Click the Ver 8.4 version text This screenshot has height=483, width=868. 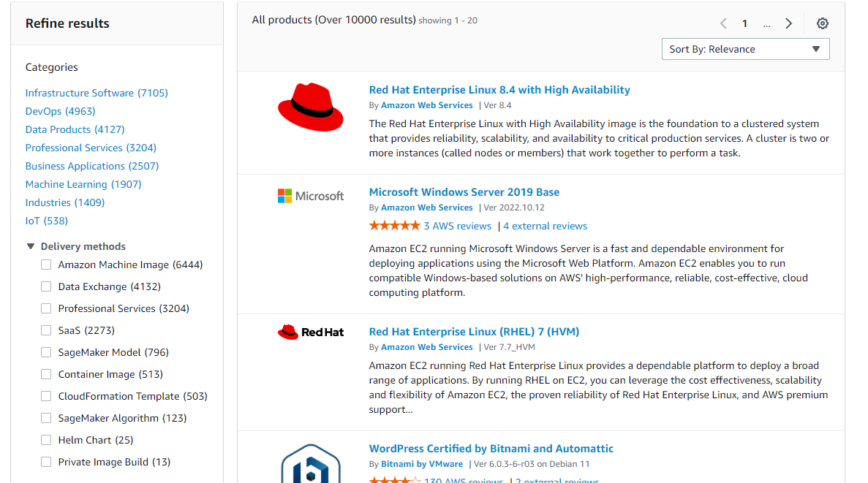click(497, 105)
